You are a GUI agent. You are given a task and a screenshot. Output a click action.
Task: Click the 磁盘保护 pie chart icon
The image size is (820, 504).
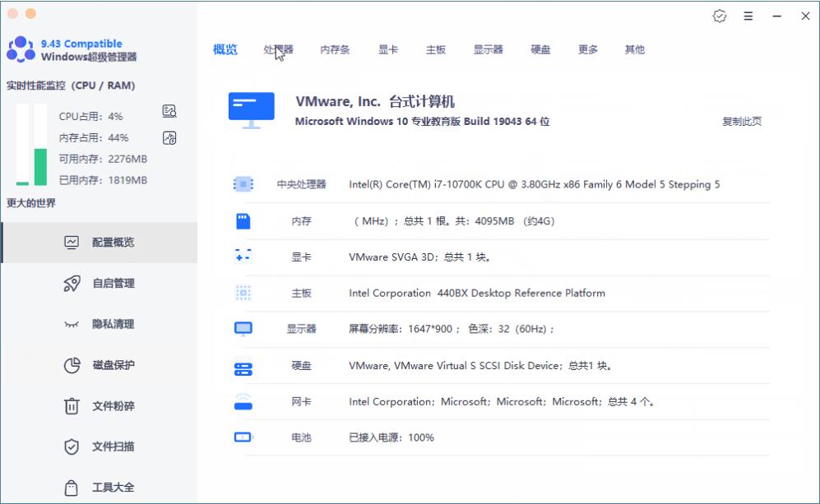tap(72, 365)
